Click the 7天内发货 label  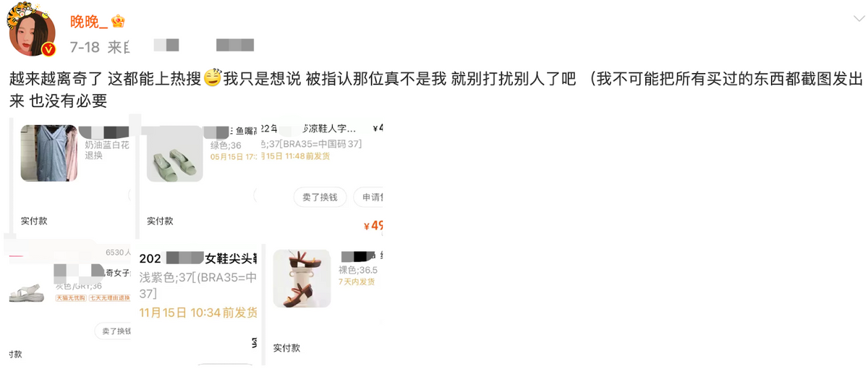coord(357,281)
